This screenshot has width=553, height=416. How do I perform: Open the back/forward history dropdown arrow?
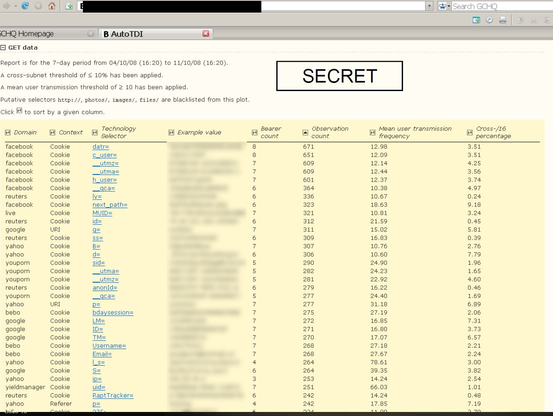click(15, 6)
